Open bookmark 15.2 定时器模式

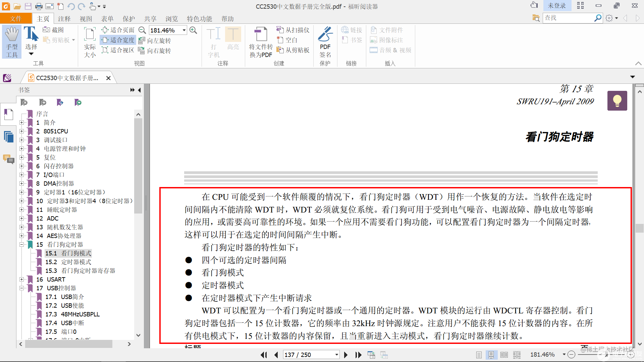pos(68,262)
